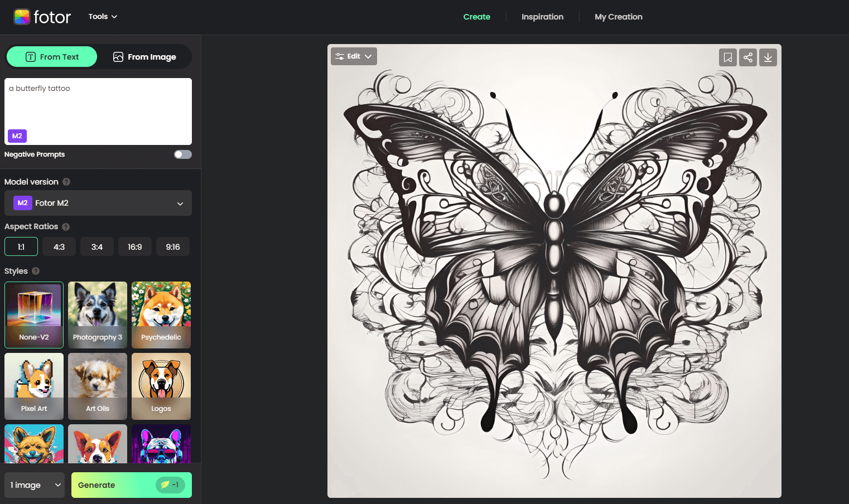
Task: Open the Tools dropdown menu
Action: (x=103, y=17)
